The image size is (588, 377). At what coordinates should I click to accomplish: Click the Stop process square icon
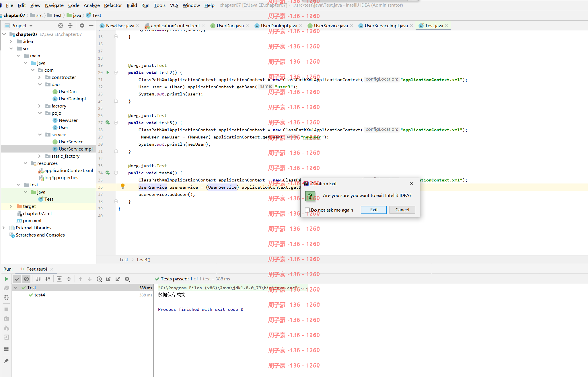point(6,309)
